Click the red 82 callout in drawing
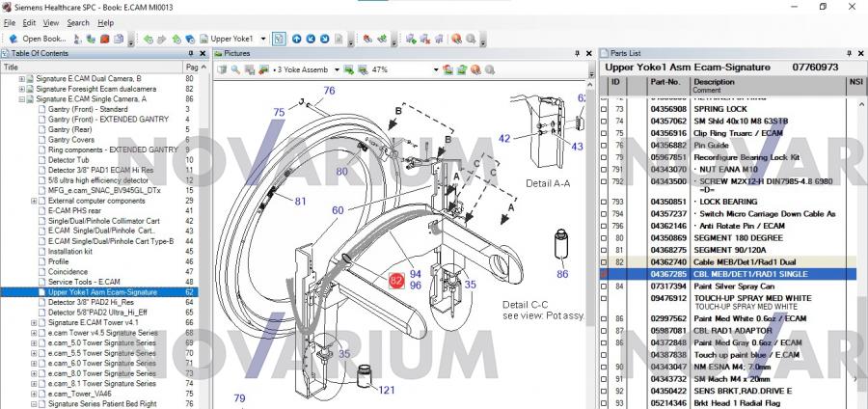This screenshot has width=868, height=409. [395, 280]
